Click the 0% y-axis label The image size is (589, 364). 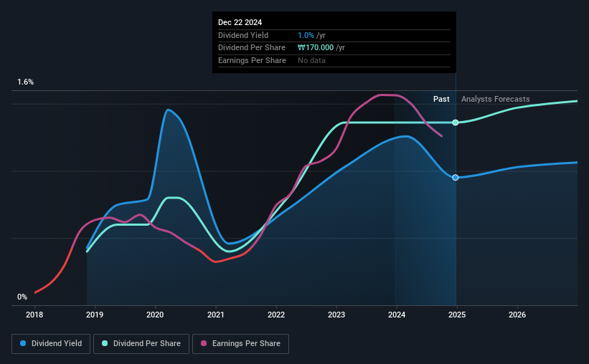22,297
